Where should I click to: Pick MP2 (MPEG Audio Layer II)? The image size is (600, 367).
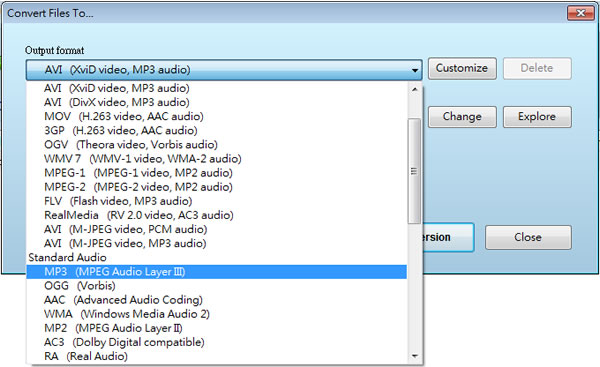pos(217,328)
